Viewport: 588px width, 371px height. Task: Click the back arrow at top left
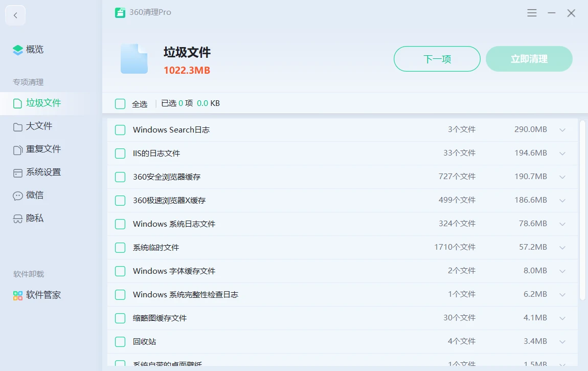coord(15,15)
